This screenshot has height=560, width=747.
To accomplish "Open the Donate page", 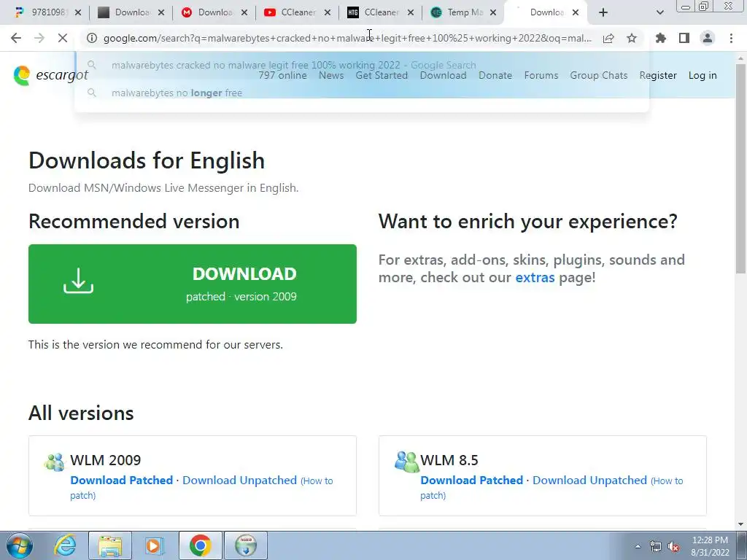I will point(495,75).
